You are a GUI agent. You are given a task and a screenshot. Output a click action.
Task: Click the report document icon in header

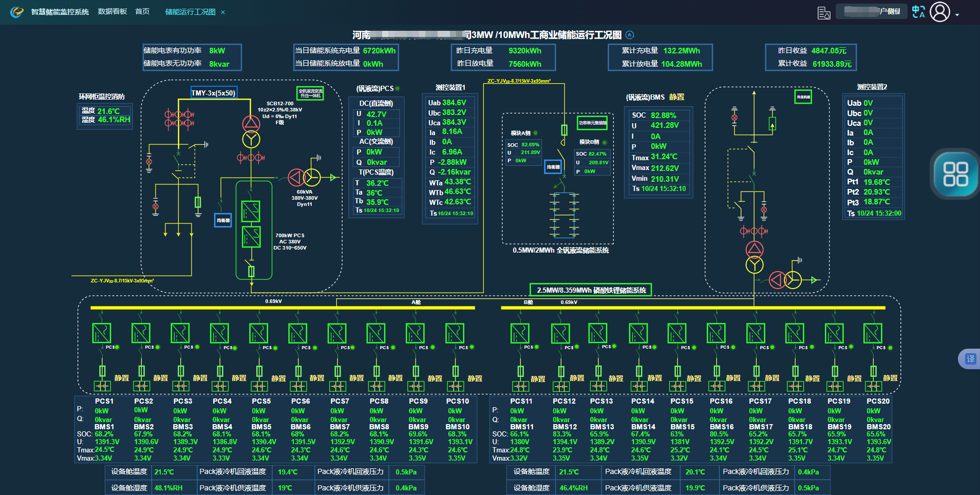point(824,13)
